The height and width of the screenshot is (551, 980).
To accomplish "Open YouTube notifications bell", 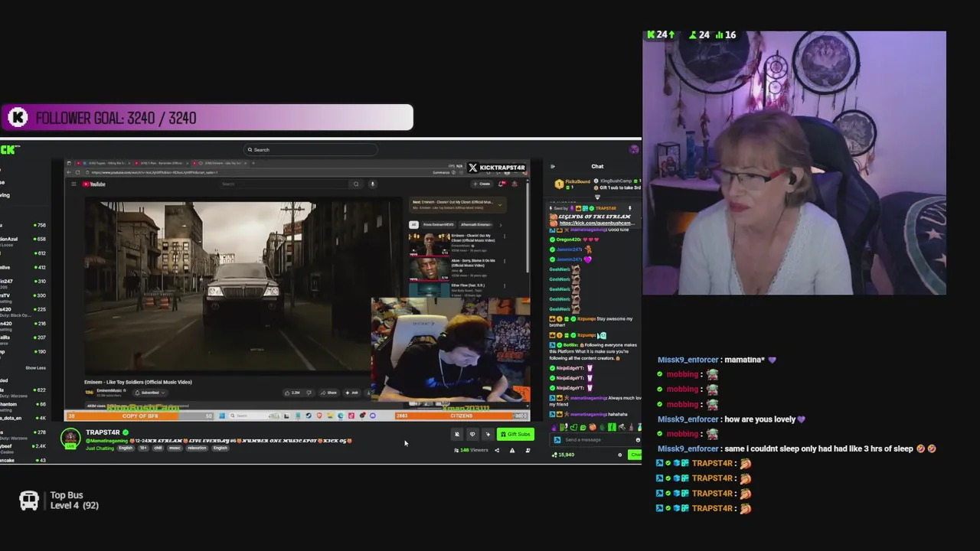I will 501,184.
